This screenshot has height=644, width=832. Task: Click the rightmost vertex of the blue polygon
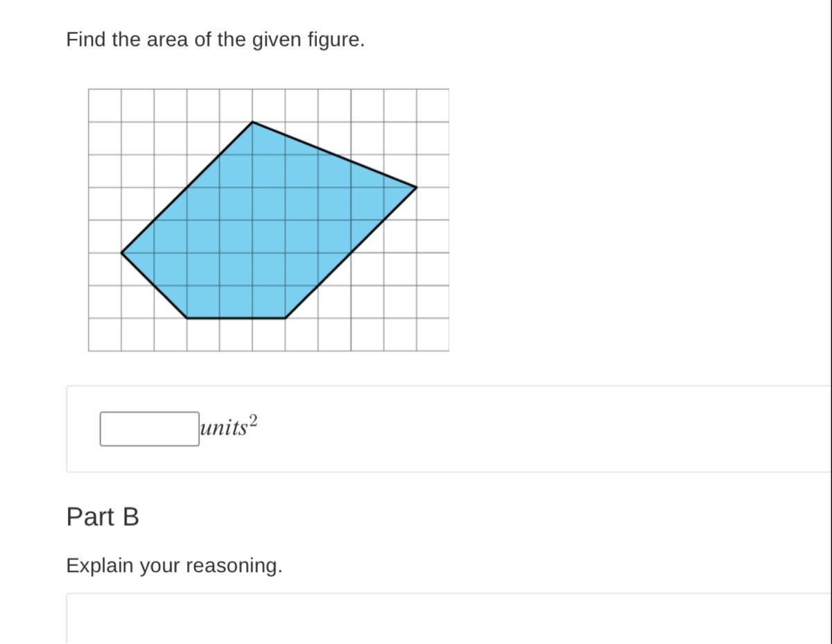(416, 187)
